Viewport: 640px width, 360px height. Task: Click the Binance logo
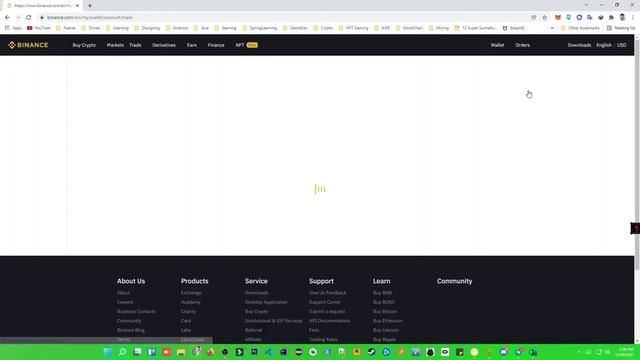click(x=28, y=45)
